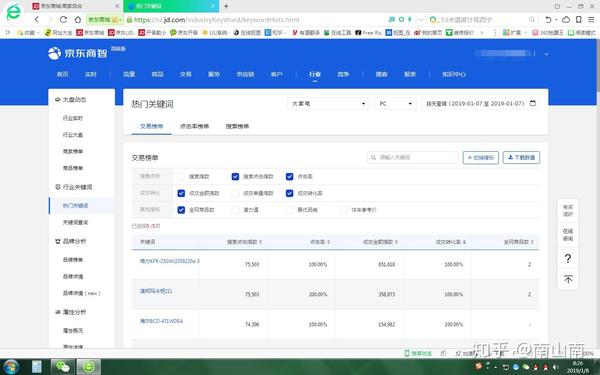Enable the checkbox right of 潜力值
The width and height of the screenshot is (600, 375).
tap(290, 210)
